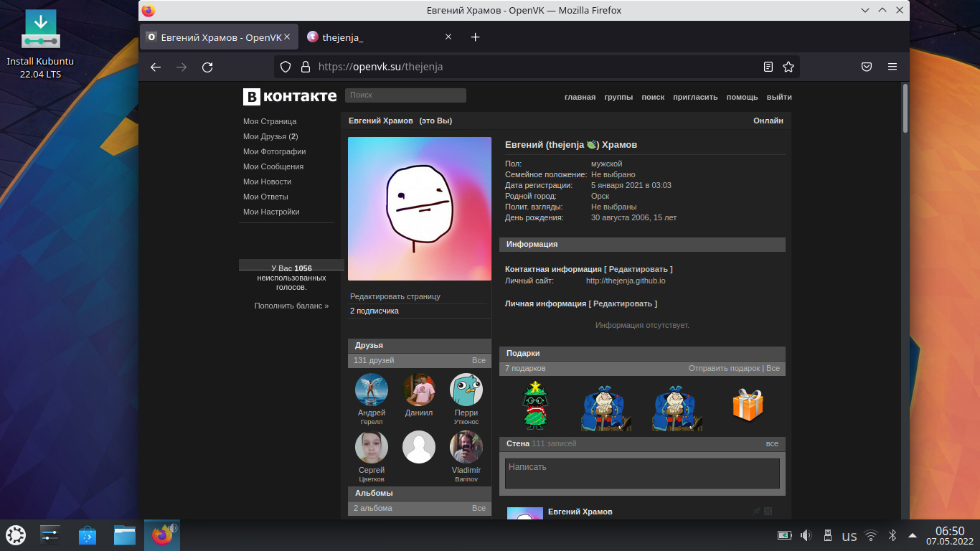This screenshot has height=551, width=980.
Task: Open the Pocket save icon
Action: [x=867, y=67]
